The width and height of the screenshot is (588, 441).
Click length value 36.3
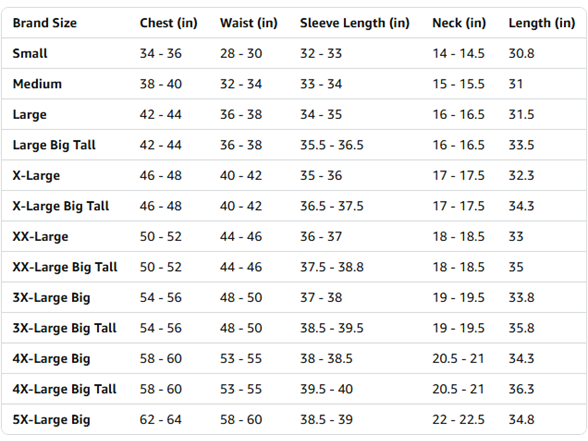coord(521,389)
